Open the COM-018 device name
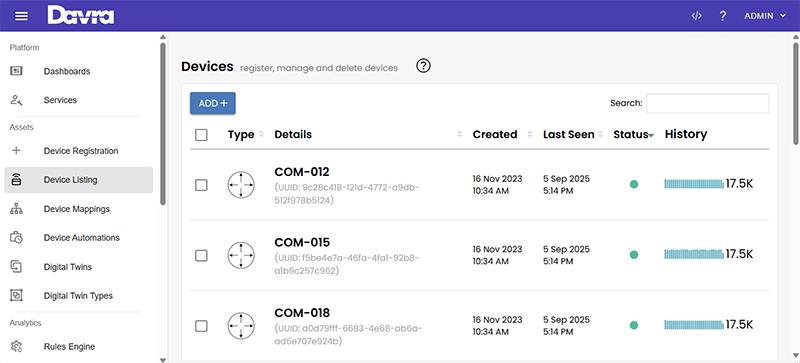800x363 pixels. (x=302, y=312)
